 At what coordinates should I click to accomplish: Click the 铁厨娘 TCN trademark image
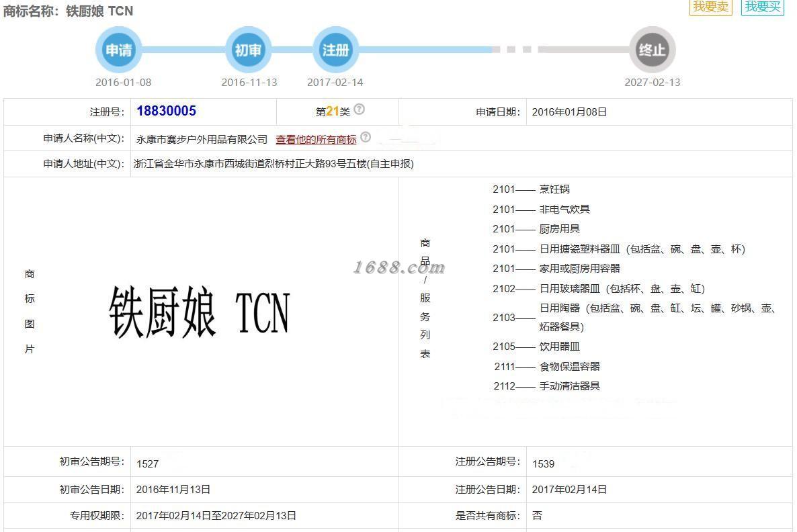(199, 312)
